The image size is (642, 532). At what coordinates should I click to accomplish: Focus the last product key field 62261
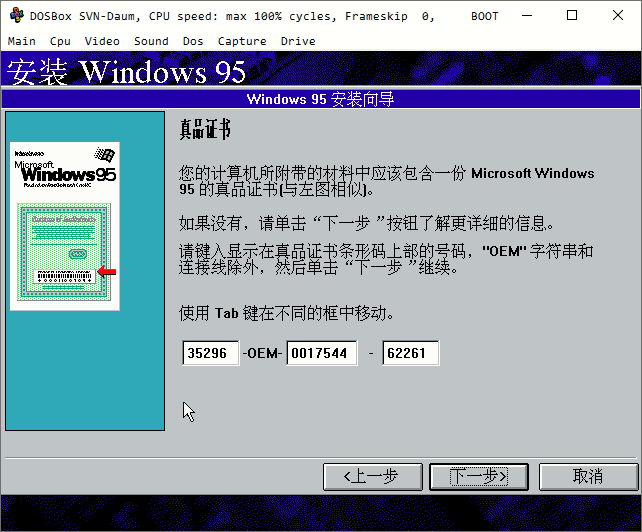pos(410,353)
